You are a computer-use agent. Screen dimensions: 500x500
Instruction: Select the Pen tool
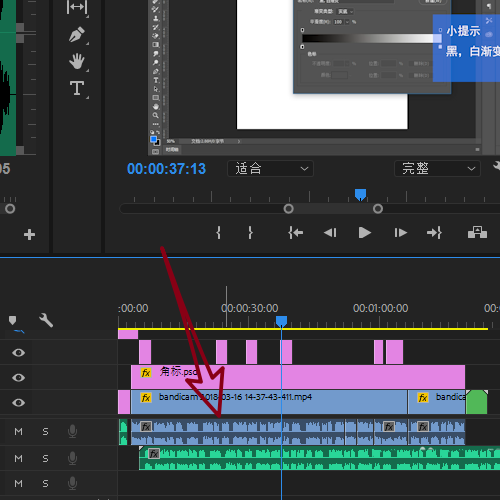click(x=77, y=34)
